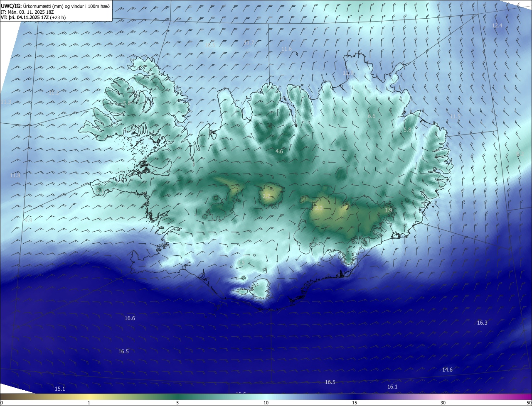Screen dimensions: 532x406
Task: Click the 11.8 value label on the map
Action: click(15, 176)
